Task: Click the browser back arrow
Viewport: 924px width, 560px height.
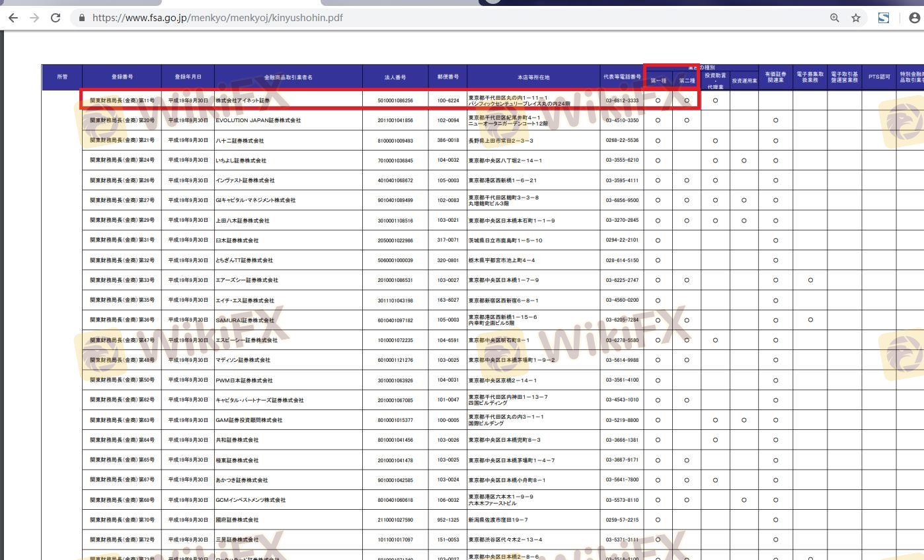Action: (x=13, y=18)
